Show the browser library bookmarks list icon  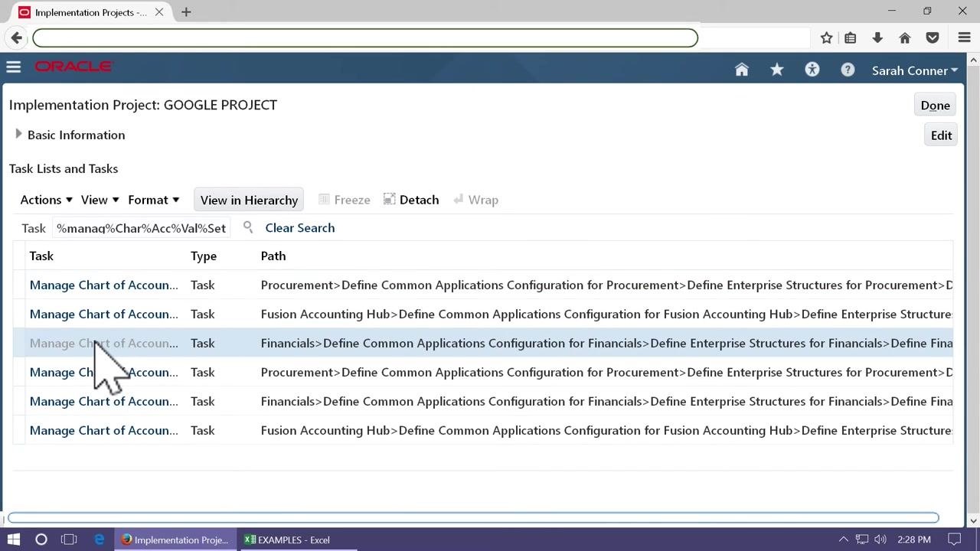point(850,37)
